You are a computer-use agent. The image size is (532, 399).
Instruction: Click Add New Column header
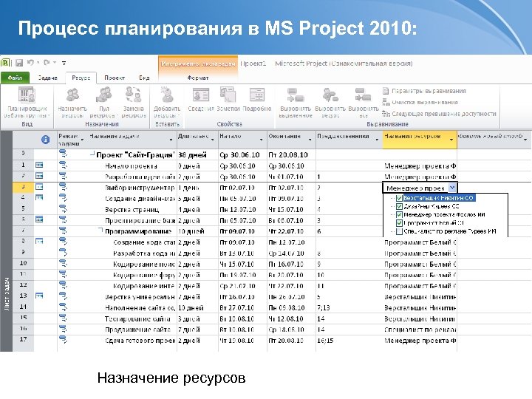tap(494, 140)
